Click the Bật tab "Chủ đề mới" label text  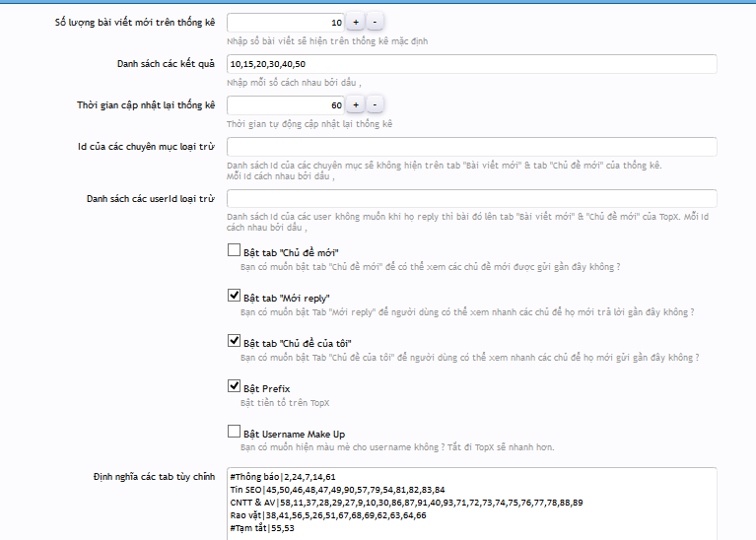pos(291,252)
